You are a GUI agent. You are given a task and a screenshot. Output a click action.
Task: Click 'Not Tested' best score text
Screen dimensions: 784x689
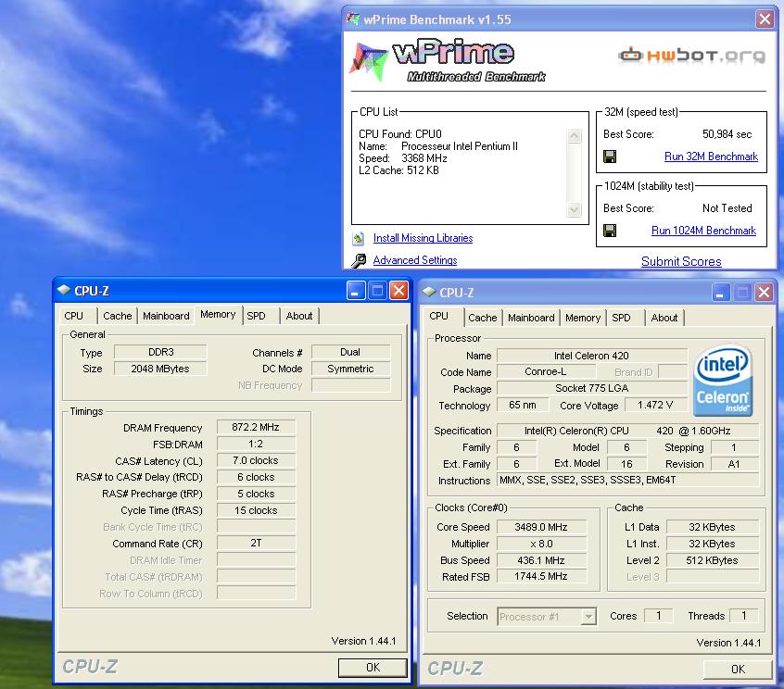click(727, 207)
